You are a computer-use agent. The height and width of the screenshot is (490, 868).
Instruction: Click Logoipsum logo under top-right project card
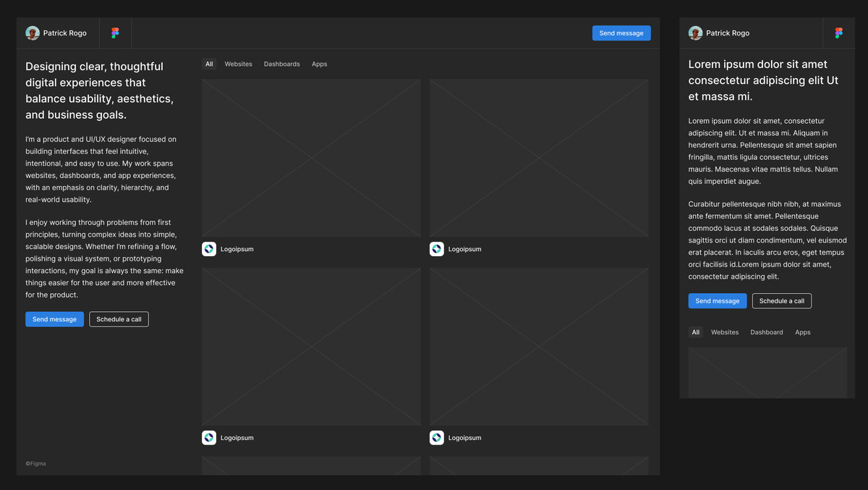(437, 249)
